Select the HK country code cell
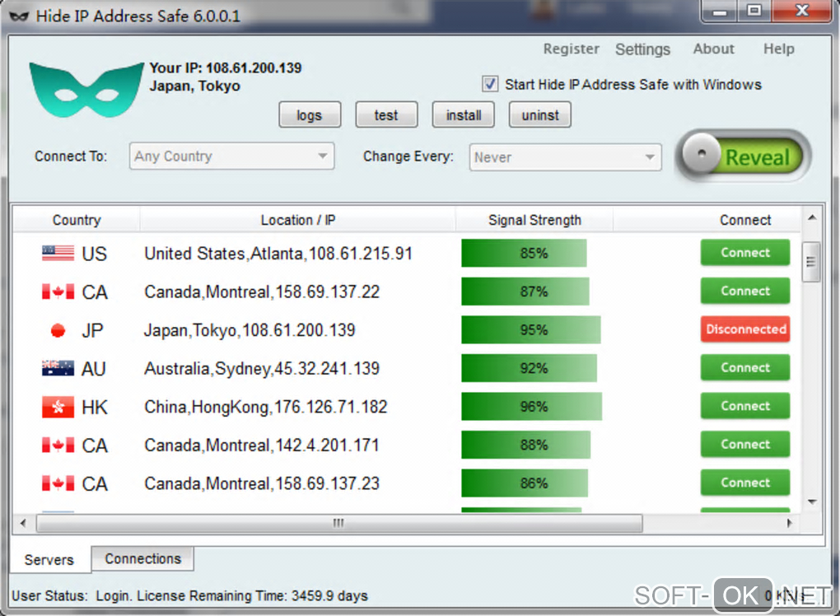Screen dimensions: 840x616 [94, 407]
